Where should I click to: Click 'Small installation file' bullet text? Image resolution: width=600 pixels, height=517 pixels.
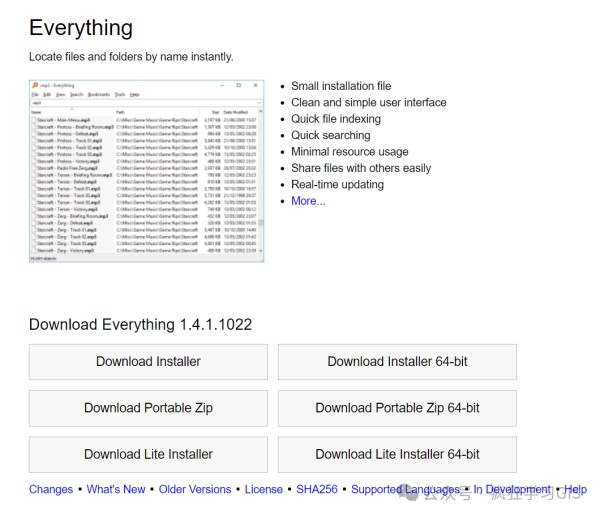[341, 86]
